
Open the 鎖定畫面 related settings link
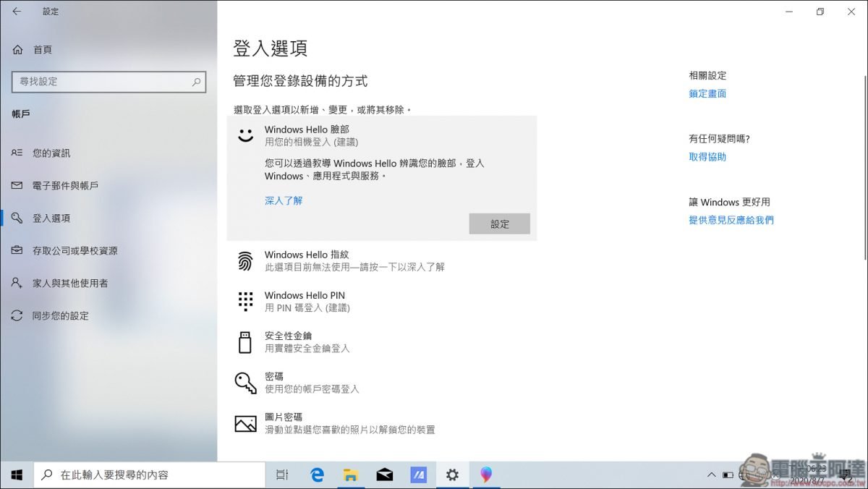click(707, 93)
